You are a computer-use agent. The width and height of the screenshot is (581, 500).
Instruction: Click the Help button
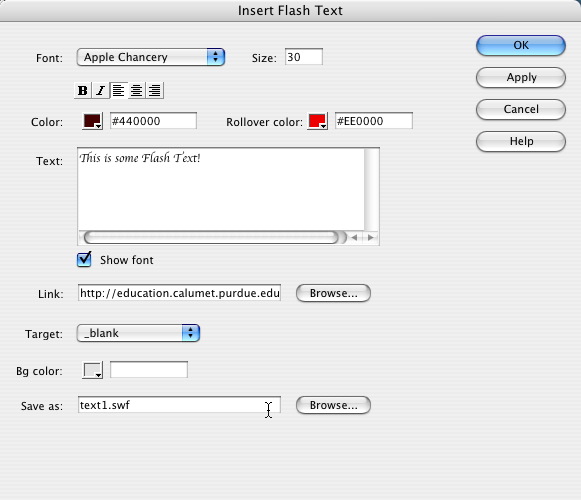521,141
